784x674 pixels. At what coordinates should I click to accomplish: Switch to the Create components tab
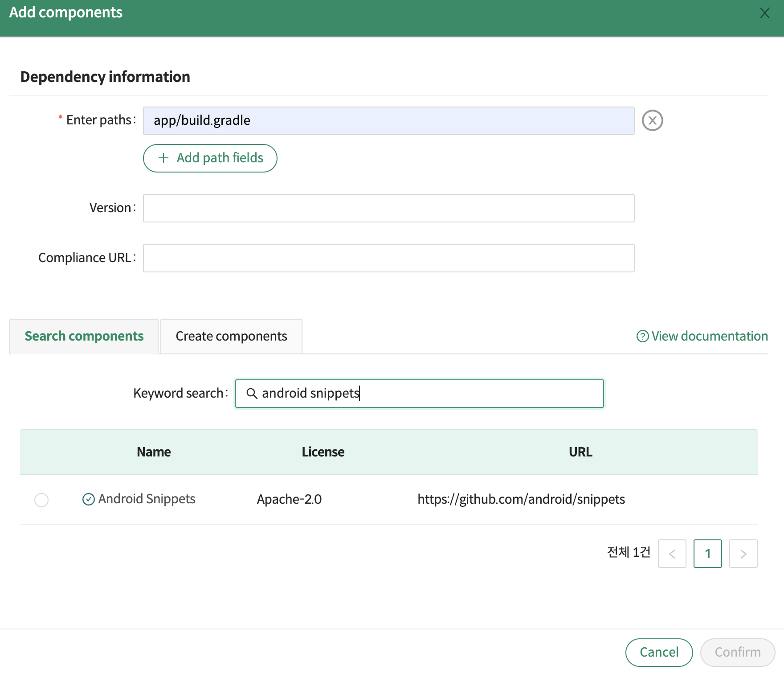pyautogui.click(x=231, y=336)
